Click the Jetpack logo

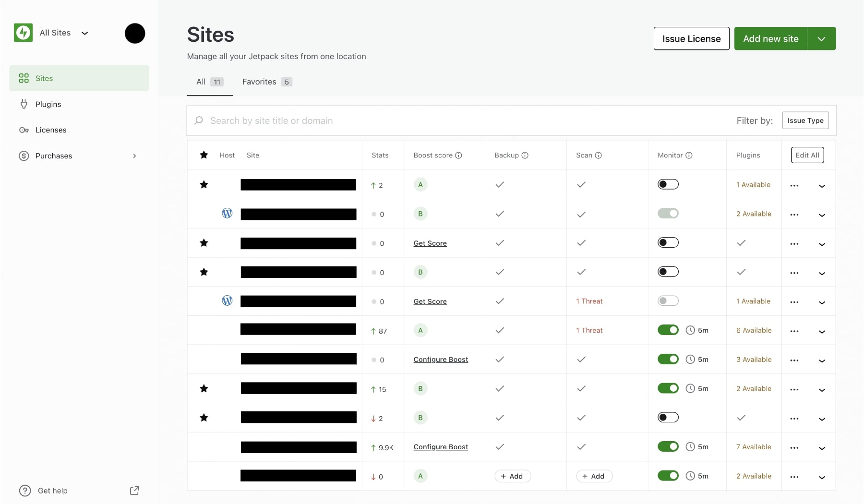tap(23, 33)
